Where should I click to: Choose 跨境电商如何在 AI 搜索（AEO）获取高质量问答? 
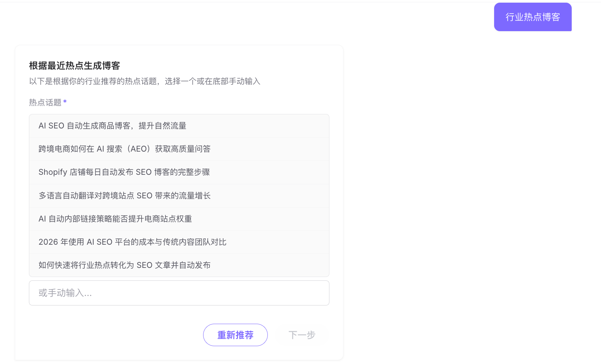click(179, 149)
